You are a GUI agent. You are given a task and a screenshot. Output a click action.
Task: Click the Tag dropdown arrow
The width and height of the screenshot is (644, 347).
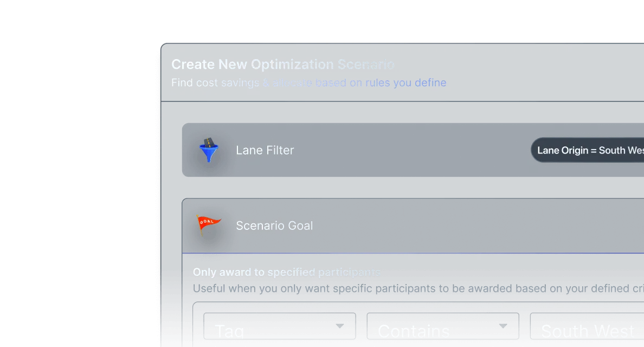point(340,326)
